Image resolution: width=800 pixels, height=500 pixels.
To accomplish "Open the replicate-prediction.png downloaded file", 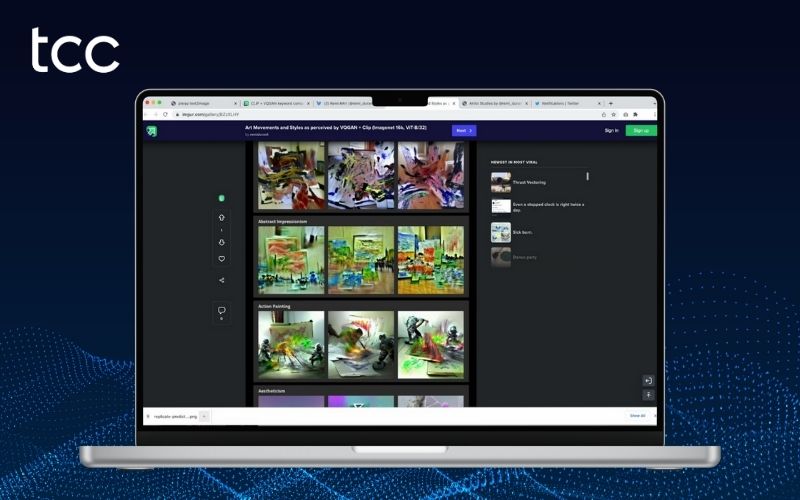I will 175,416.
